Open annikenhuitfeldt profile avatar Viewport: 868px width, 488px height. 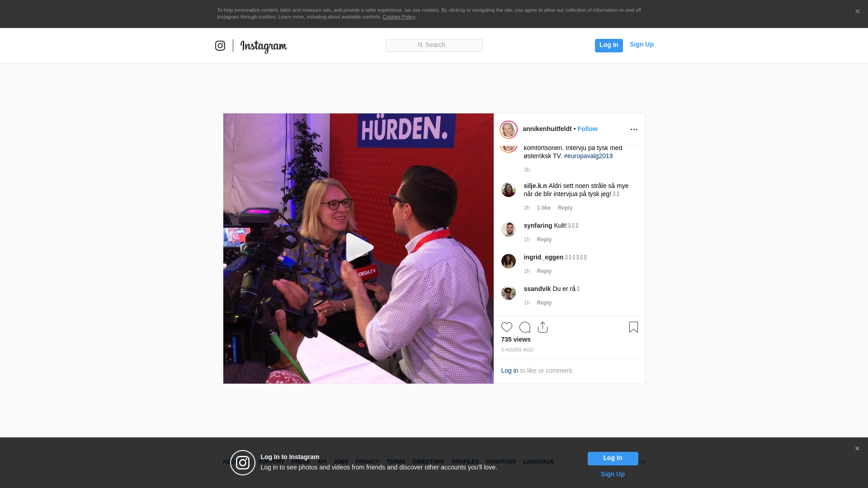(x=509, y=130)
